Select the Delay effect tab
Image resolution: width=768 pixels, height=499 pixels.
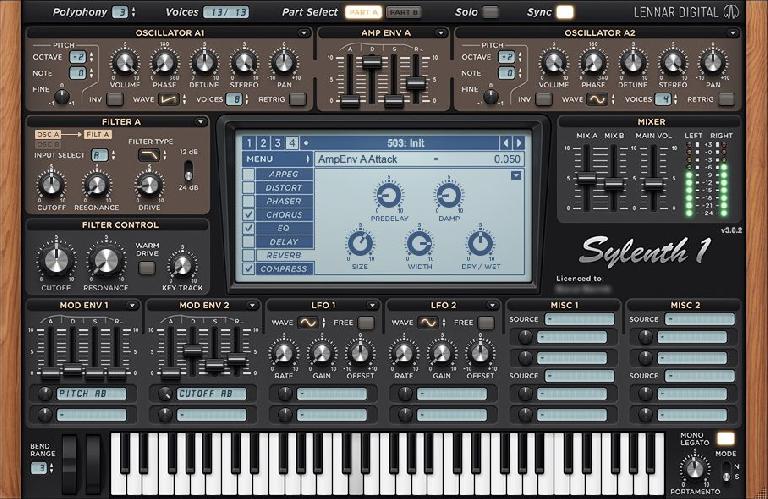284,242
